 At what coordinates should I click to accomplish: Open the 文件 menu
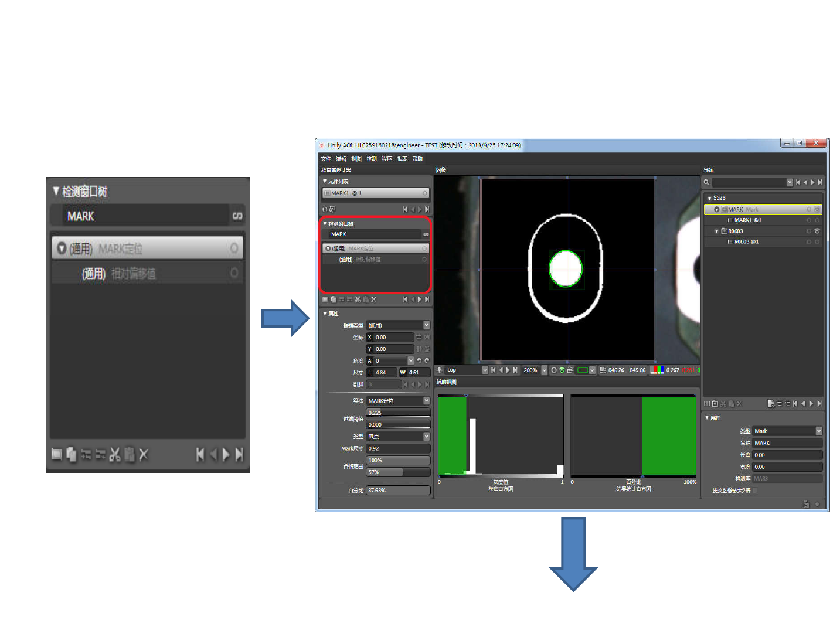(325, 159)
